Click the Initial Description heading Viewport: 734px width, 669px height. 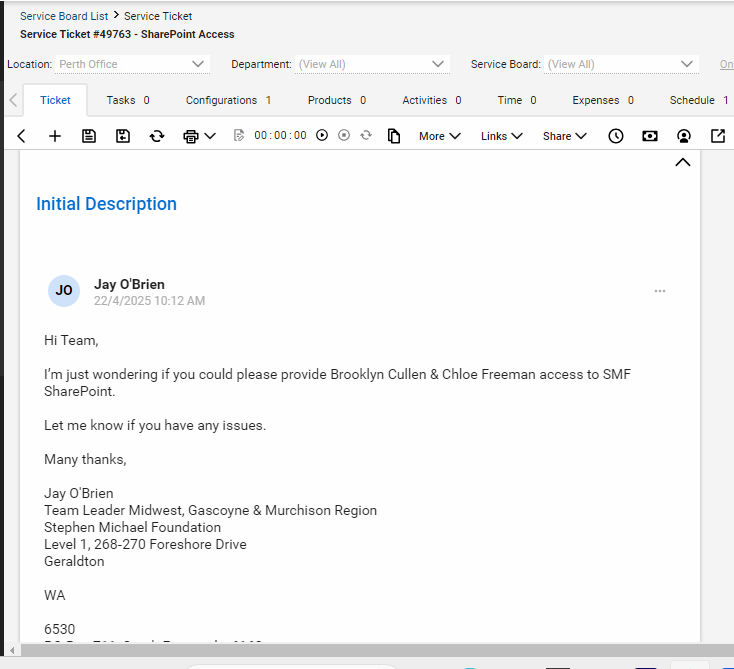(106, 204)
